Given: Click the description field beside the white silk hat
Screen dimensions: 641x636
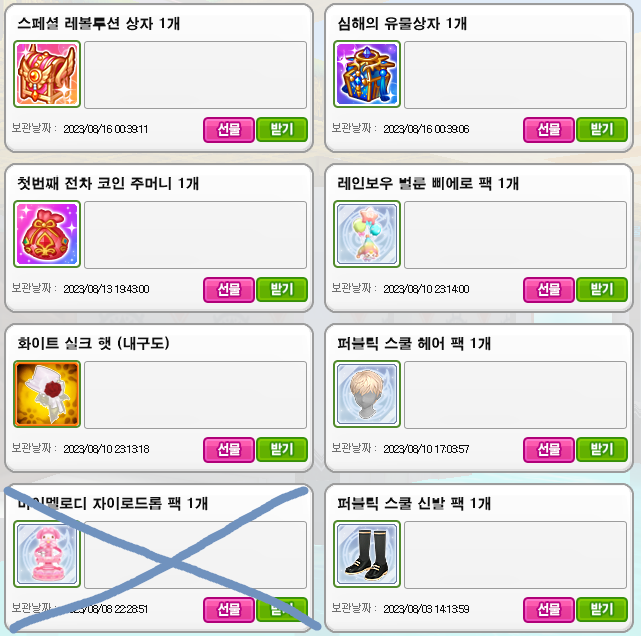Looking at the screenshot, I should (195, 394).
